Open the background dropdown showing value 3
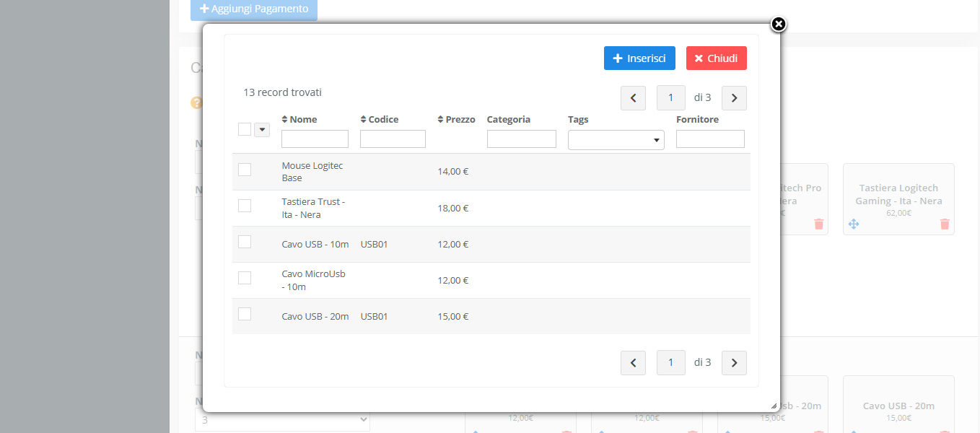The width and height of the screenshot is (980, 433). click(x=282, y=420)
